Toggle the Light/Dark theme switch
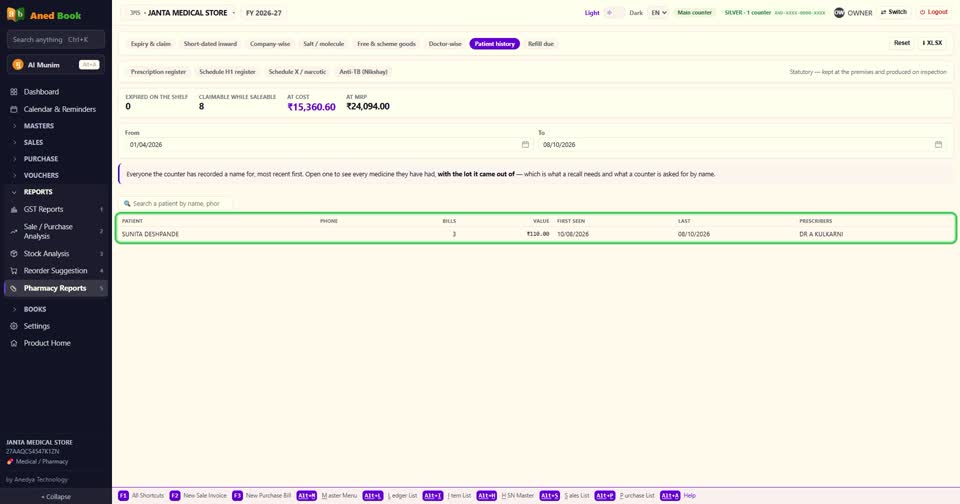The height and width of the screenshot is (504, 960). pyautogui.click(x=614, y=13)
